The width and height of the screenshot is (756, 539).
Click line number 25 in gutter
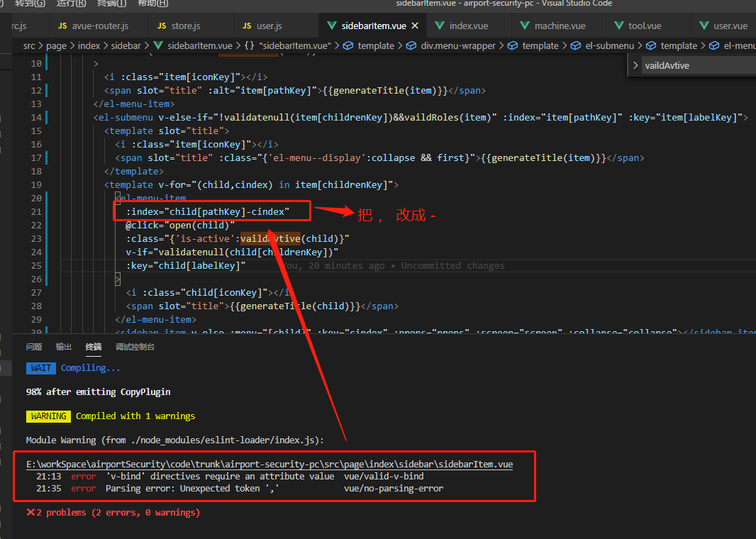click(x=36, y=266)
